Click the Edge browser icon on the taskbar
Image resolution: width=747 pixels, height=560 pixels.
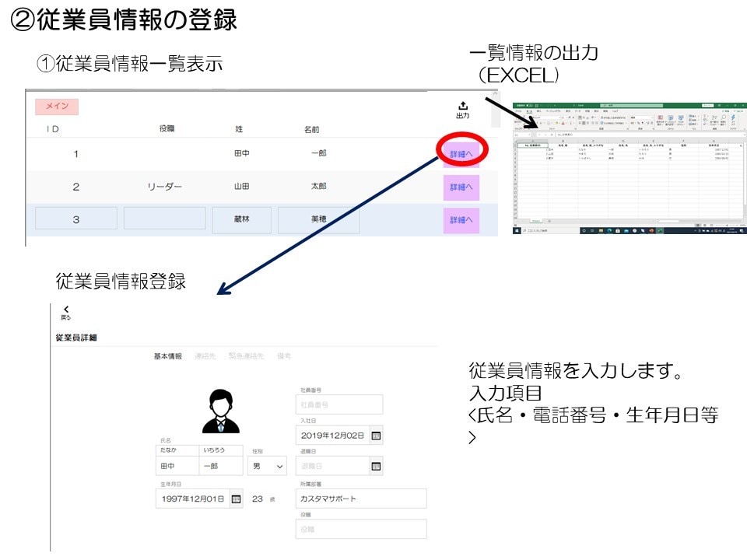click(x=609, y=230)
